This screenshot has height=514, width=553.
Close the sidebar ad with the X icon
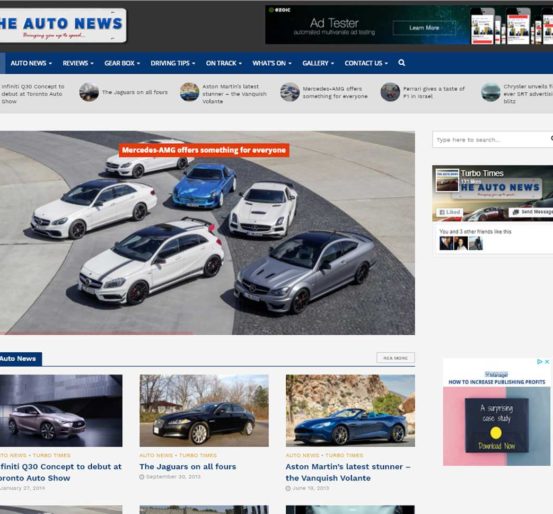(x=547, y=362)
